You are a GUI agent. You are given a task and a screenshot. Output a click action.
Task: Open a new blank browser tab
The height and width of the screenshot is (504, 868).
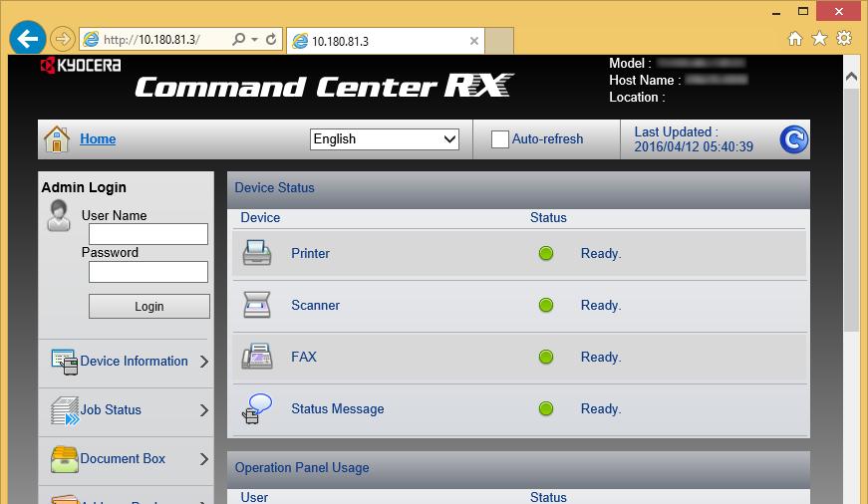(499, 41)
